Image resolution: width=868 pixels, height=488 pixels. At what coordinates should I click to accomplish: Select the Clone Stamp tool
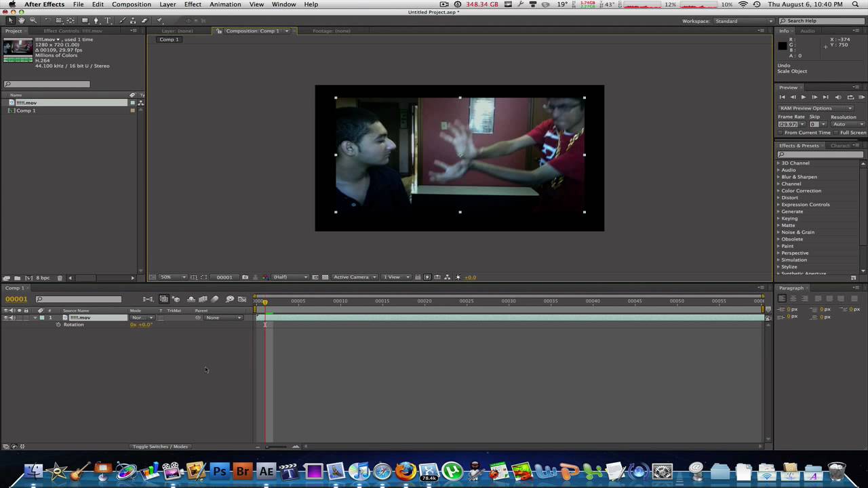[133, 20]
